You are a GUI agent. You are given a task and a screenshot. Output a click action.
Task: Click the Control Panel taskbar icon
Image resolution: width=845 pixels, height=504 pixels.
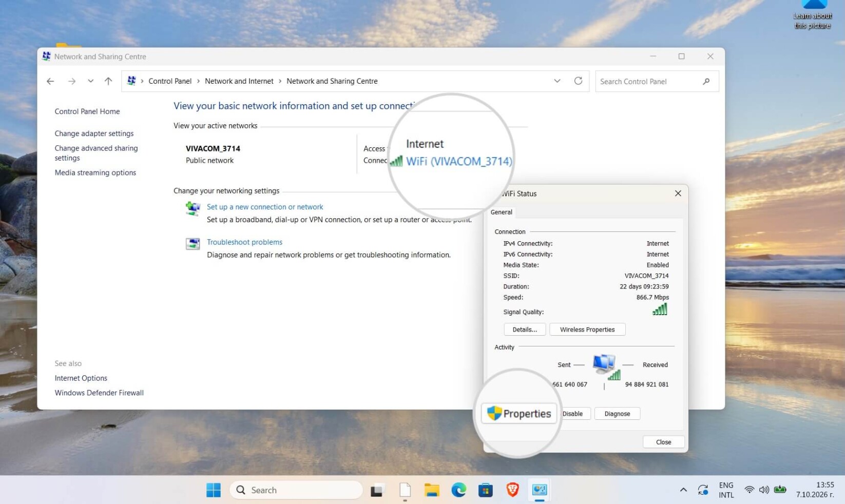(x=539, y=490)
